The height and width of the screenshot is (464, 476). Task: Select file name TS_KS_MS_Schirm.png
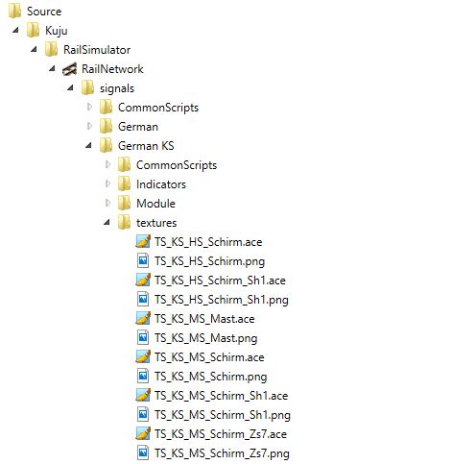[211, 377]
